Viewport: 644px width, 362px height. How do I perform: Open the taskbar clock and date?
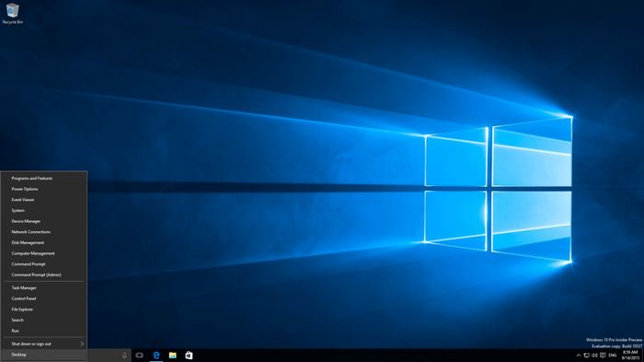(x=630, y=355)
